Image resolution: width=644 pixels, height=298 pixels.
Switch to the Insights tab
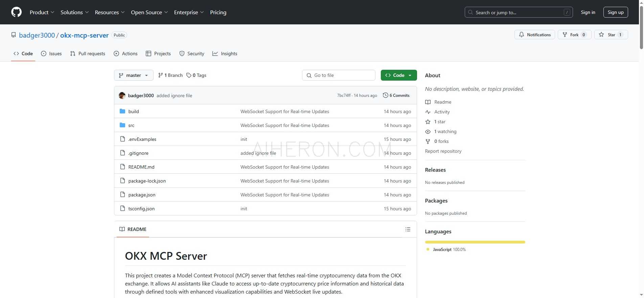pos(225,54)
